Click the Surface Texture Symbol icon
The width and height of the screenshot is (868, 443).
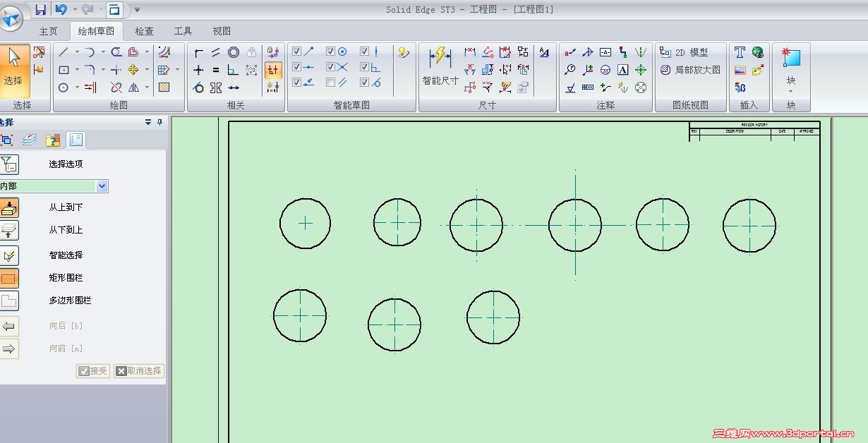point(570,87)
